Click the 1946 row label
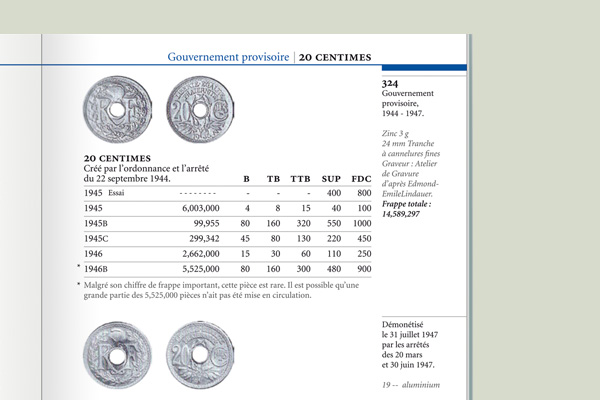600x400 pixels. [93, 254]
